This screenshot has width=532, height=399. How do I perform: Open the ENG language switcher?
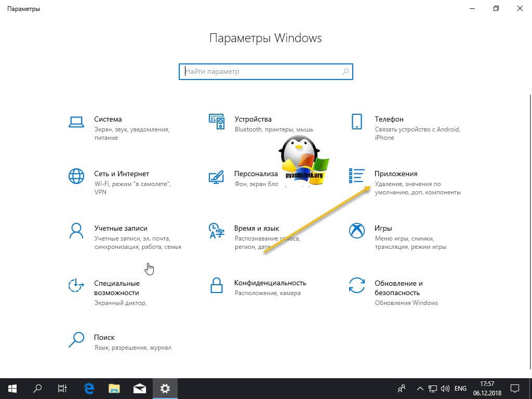(x=460, y=389)
